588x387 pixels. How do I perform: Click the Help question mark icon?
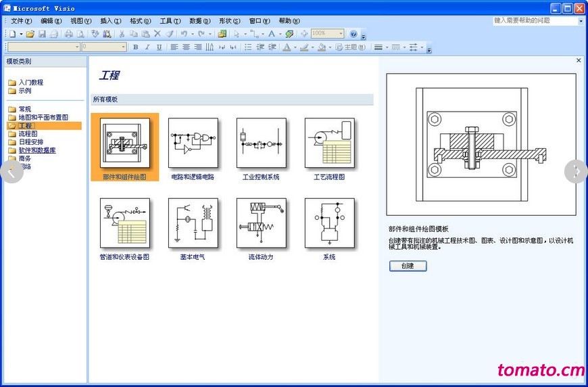(353, 34)
